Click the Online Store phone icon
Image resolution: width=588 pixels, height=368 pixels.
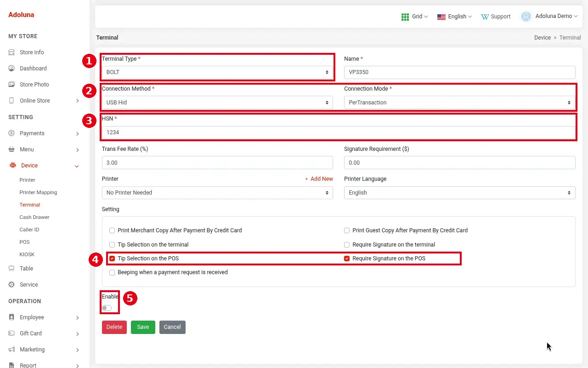[11, 101]
